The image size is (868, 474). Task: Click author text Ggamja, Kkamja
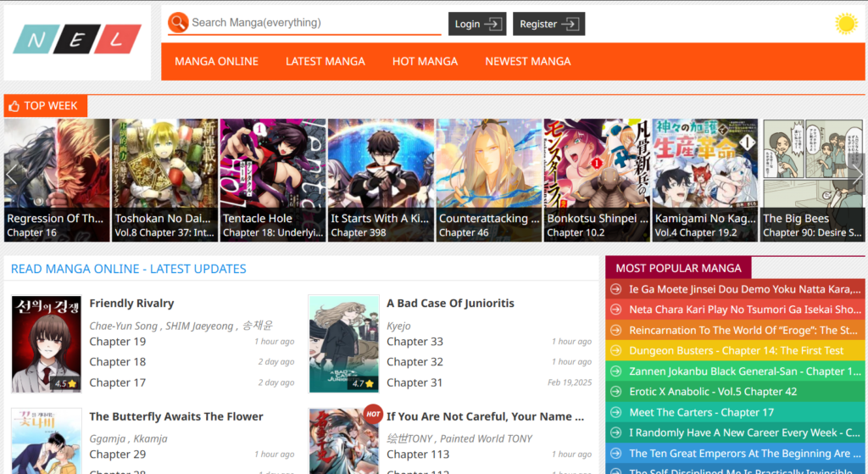coord(129,439)
